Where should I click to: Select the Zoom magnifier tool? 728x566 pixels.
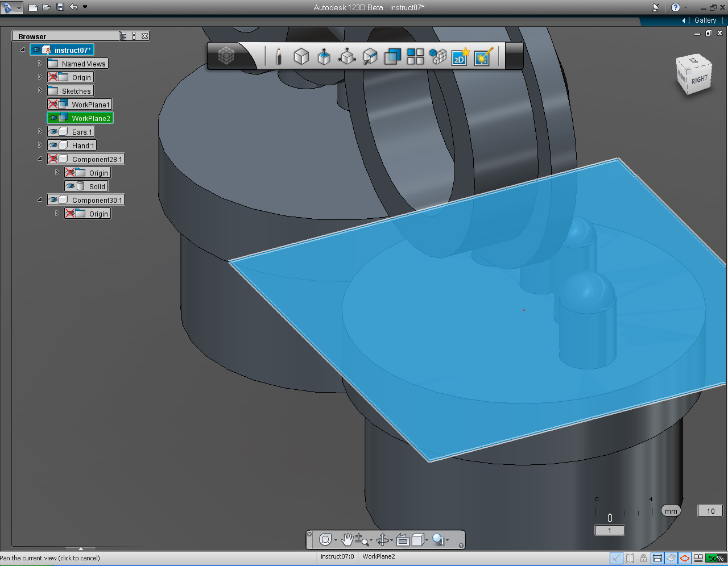pos(362,539)
